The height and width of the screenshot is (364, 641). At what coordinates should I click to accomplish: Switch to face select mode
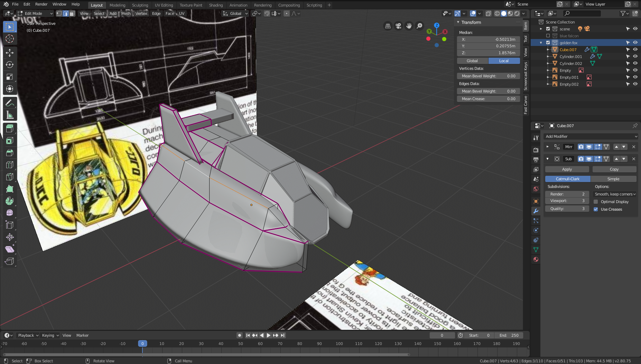tap(72, 13)
